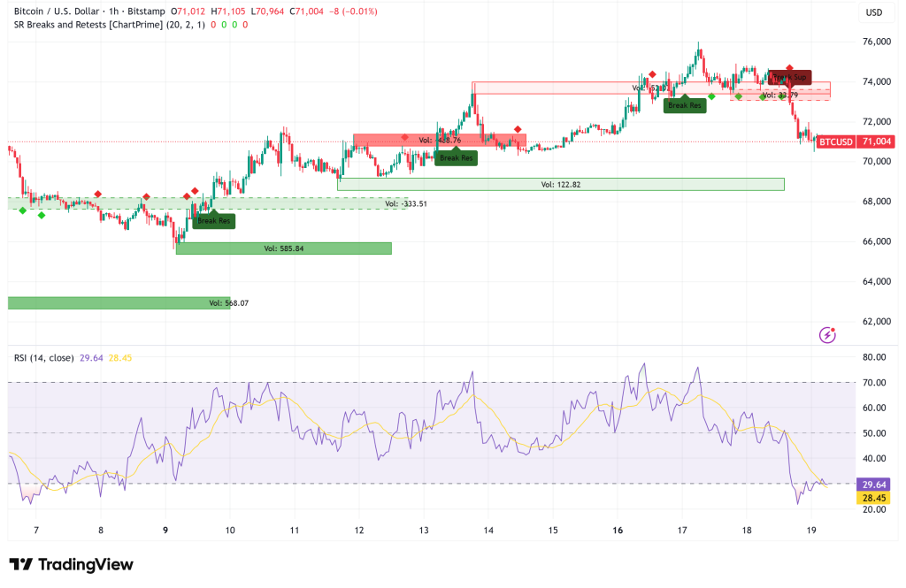Select the SR Breaks and Retests indicator legend
906x588 pixels.
[x=99, y=24]
